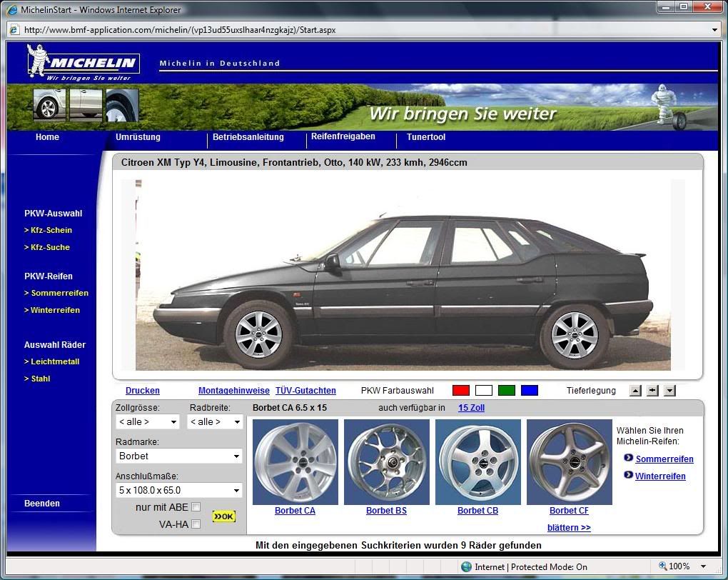Open Sommerreifen link under Michelin-Reifen

coord(664,459)
